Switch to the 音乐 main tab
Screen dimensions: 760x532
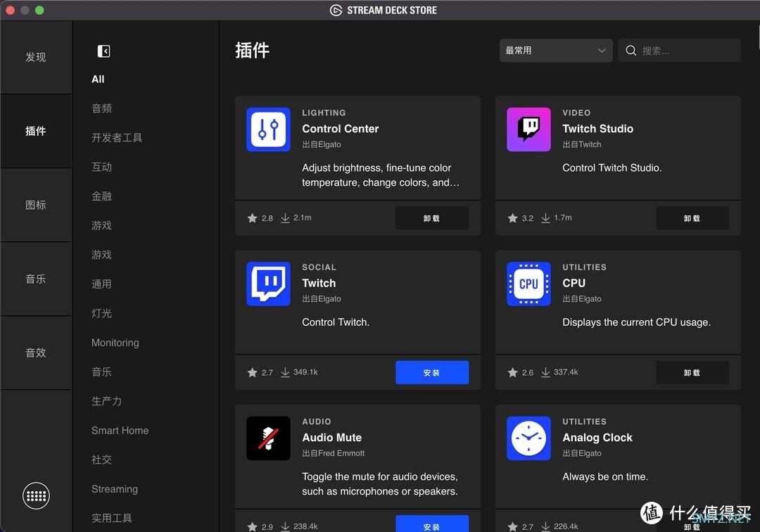tap(36, 279)
